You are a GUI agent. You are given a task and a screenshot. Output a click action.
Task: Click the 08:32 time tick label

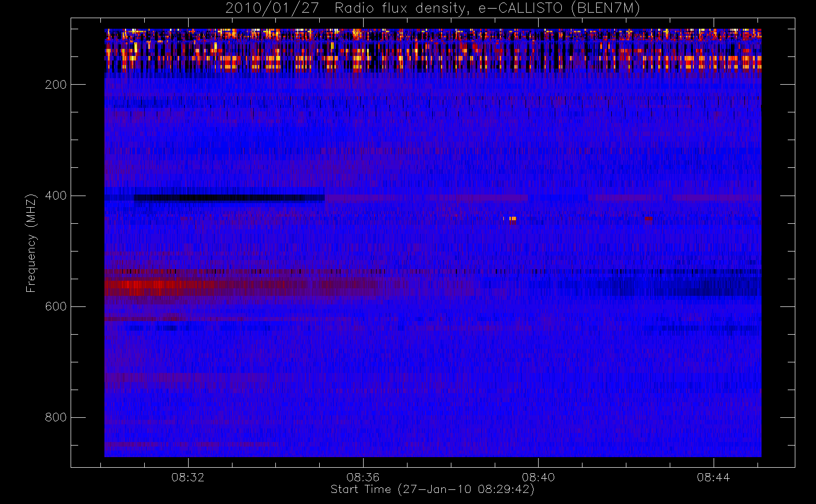tap(188, 477)
